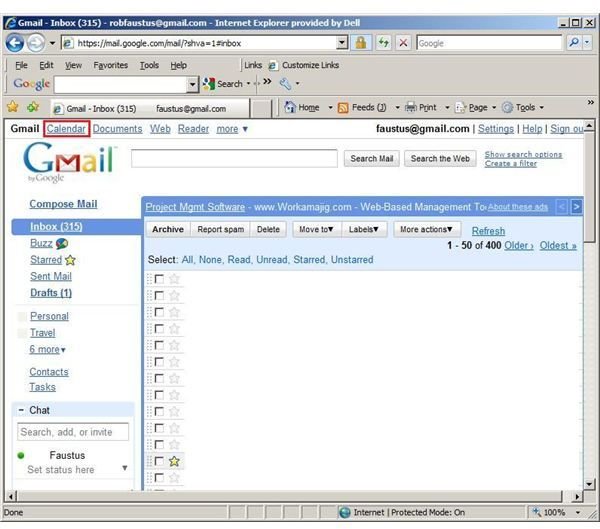Click the Search Mail button

pos(372,158)
